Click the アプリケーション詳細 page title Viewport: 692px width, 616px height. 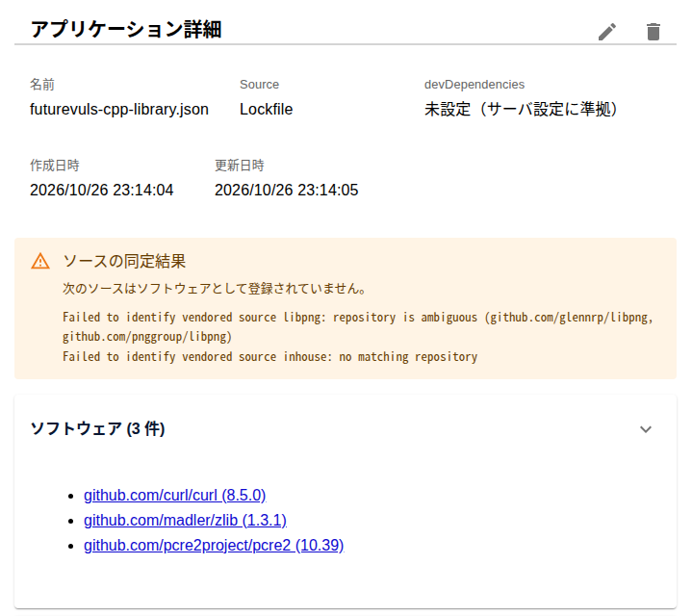coord(126,30)
